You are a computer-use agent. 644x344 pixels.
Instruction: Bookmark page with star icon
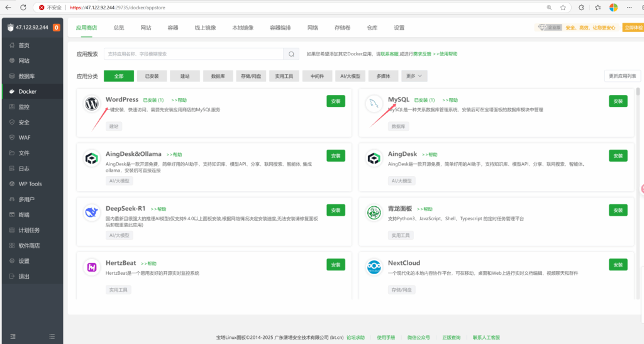click(563, 8)
